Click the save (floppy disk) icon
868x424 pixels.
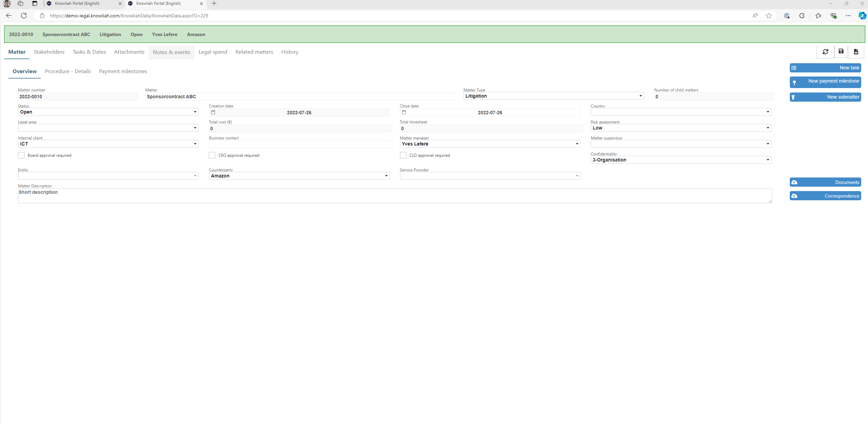pyautogui.click(x=841, y=52)
